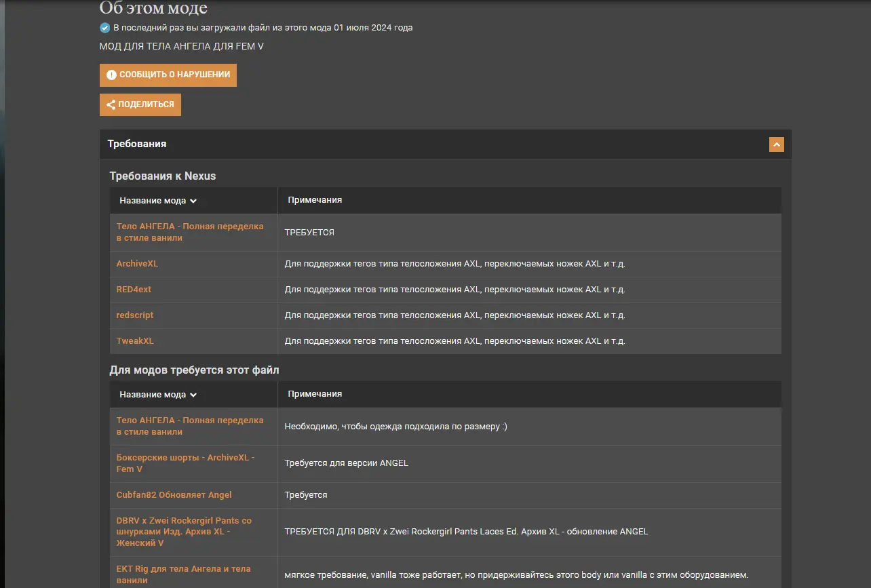Open 'Тело АНГЕЛА' link in Nexus requirements table

190,232
